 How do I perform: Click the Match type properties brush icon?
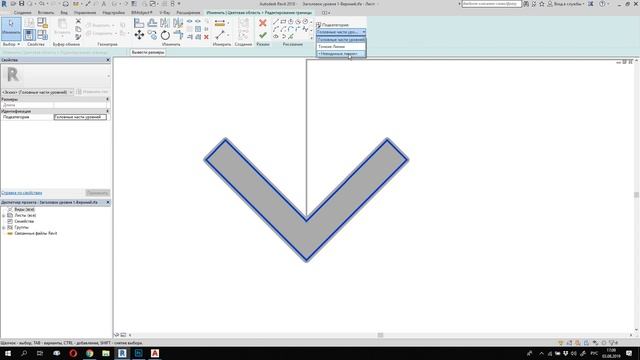point(78,37)
